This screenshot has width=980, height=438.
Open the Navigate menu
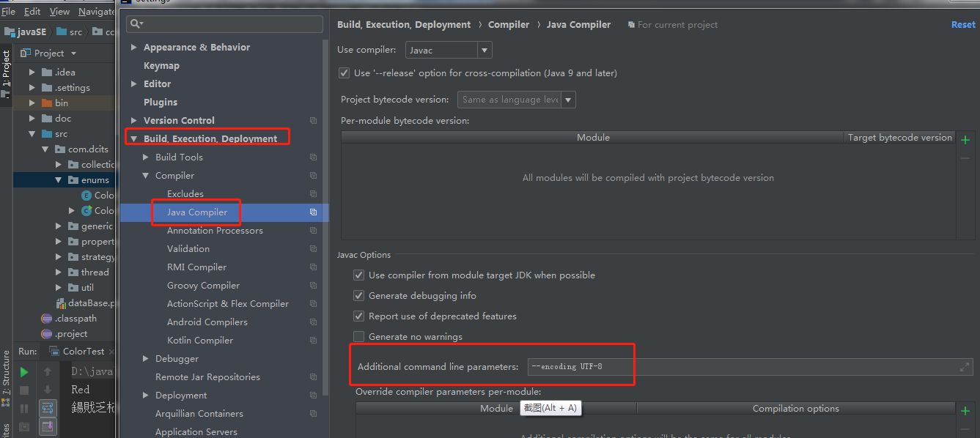[x=96, y=11]
